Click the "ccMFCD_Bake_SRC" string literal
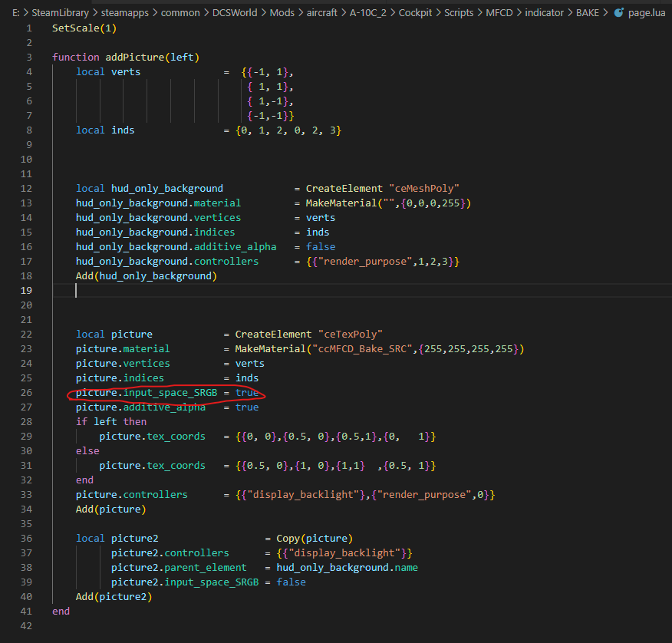This screenshot has width=672, height=643. (x=362, y=349)
